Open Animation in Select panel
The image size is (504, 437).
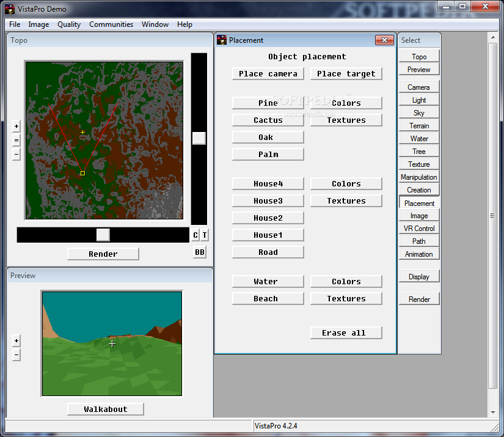click(x=419, y=254)
